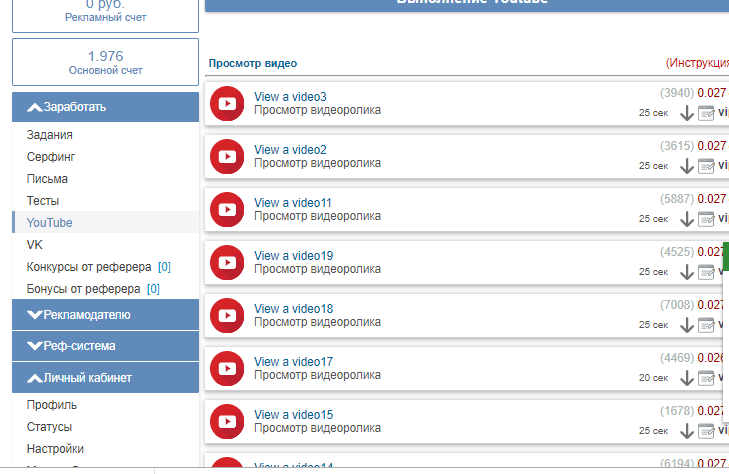Open Письма in sidebar

[47, 179]
